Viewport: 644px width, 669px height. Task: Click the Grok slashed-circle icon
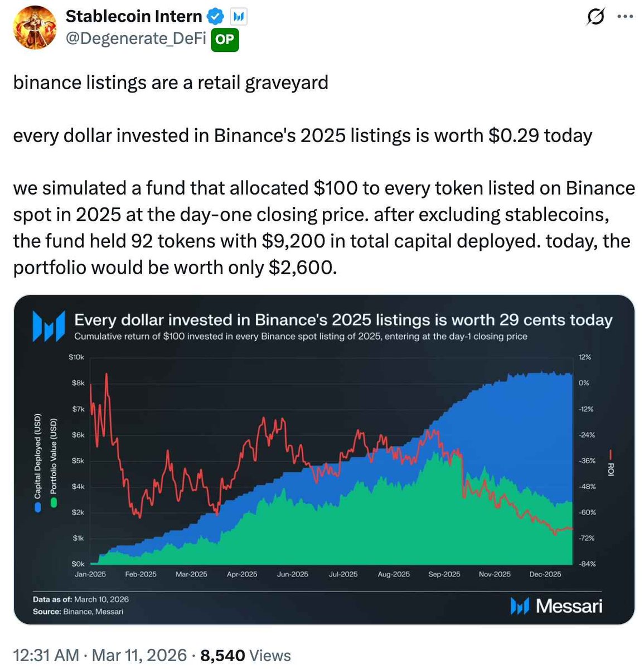(x=595, y=17)
